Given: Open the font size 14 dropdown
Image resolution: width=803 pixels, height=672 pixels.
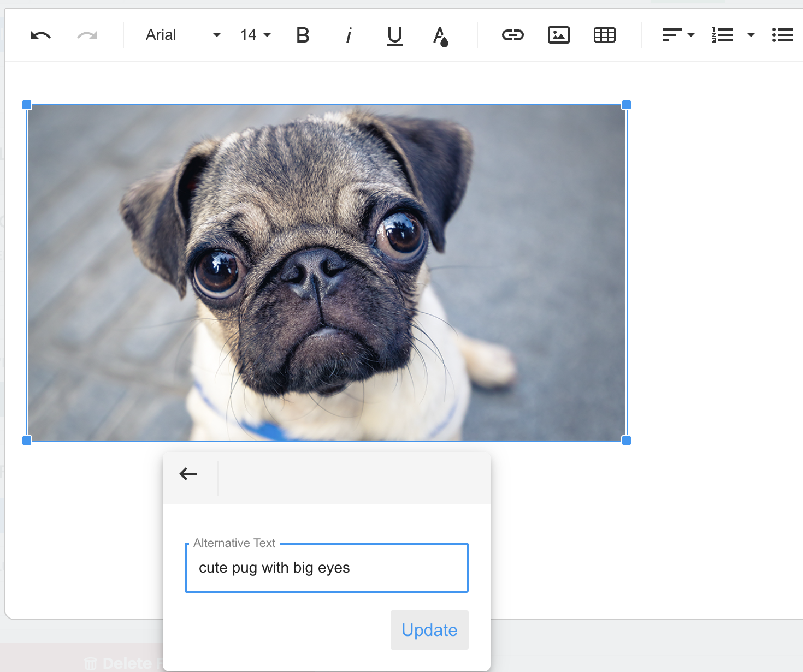Looking at the screenshot, I should 255,35.
